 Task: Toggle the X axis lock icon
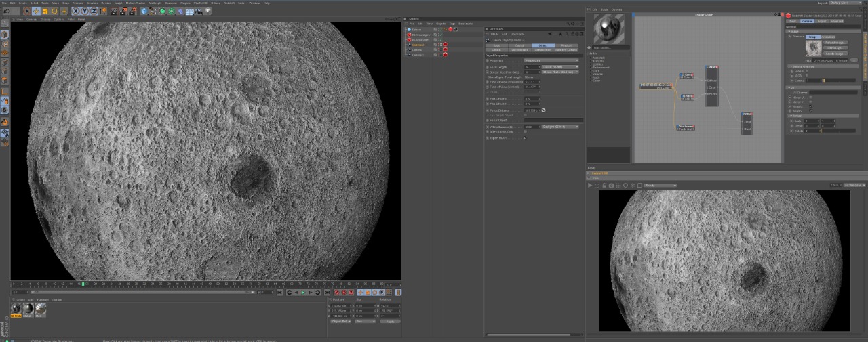pos(76,12)
